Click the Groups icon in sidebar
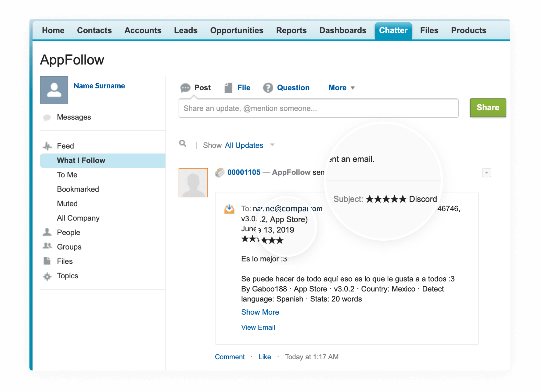The image size is (540, 392). (x=47, y=246)
